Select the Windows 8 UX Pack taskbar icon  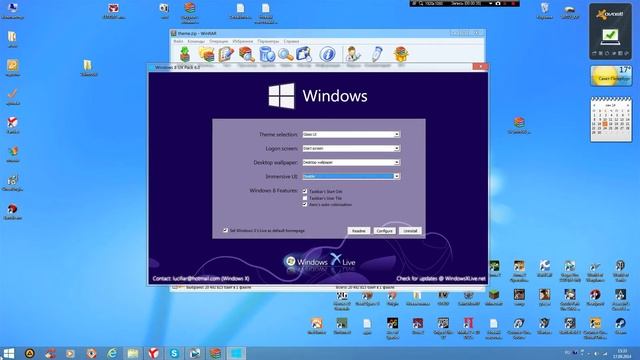[x=236, y=353]
